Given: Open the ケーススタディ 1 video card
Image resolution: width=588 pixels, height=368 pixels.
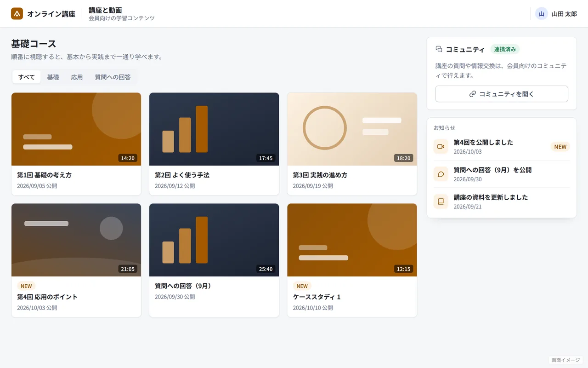Looking at the screenshot, I should [352, 260].
